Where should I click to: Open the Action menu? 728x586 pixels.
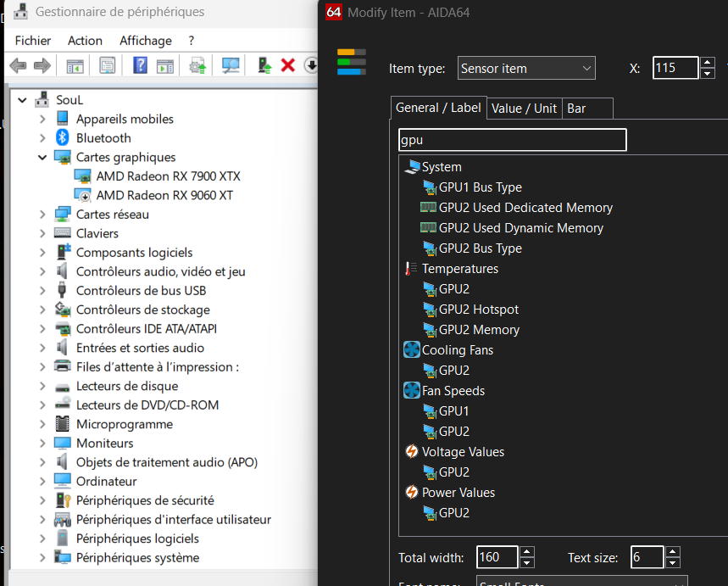pyautogui.click(x=85, y=41)
